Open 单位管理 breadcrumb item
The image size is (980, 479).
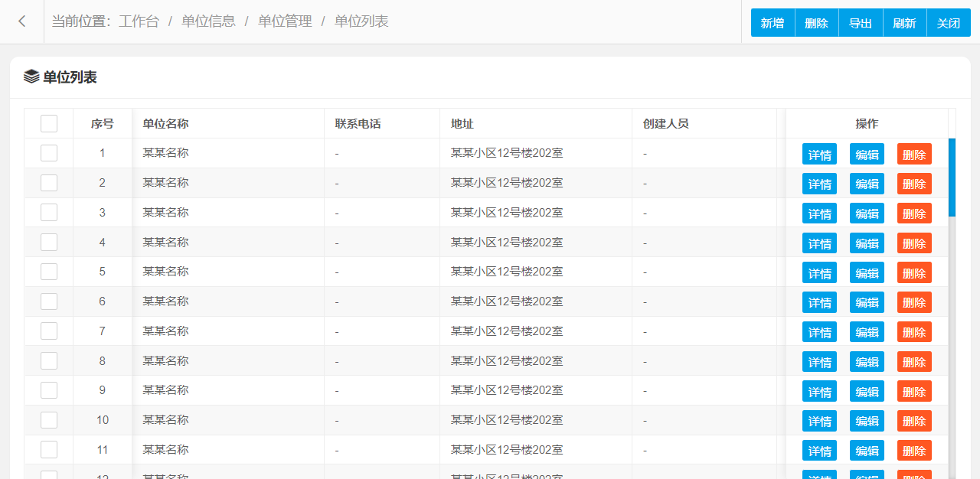pyautogui.click(x=285, y=21)
